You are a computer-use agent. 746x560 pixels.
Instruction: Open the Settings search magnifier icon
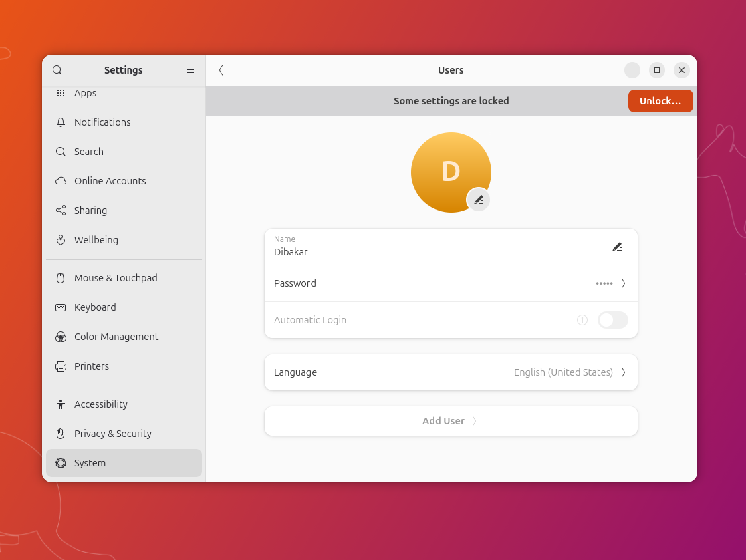click(57, 70)
